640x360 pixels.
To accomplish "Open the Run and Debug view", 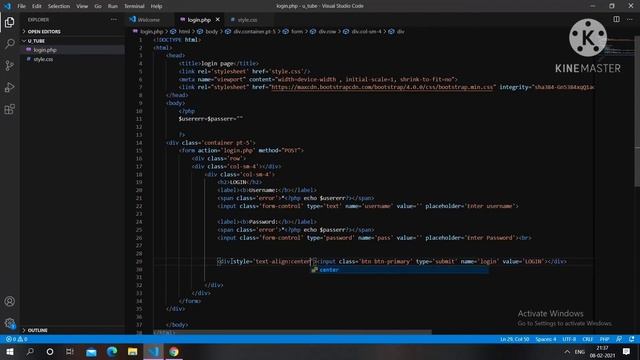I will [9, 87].
